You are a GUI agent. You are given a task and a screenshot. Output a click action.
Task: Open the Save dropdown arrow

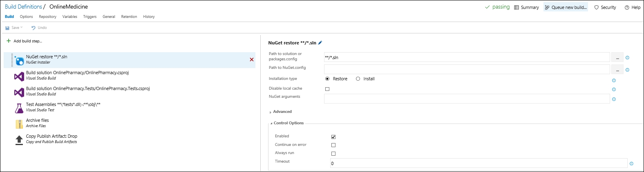(22, 28)
